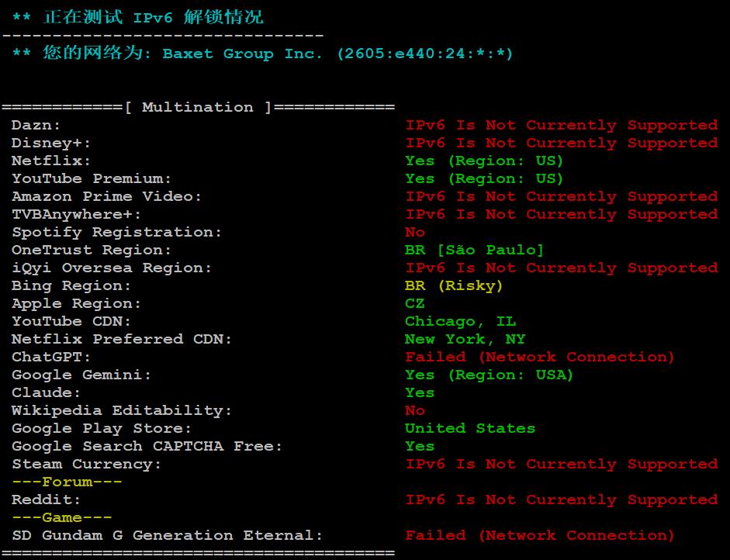Select the 'TVBAnywhere+:' label
Screen dimensions: 730x560
(76, 215)
